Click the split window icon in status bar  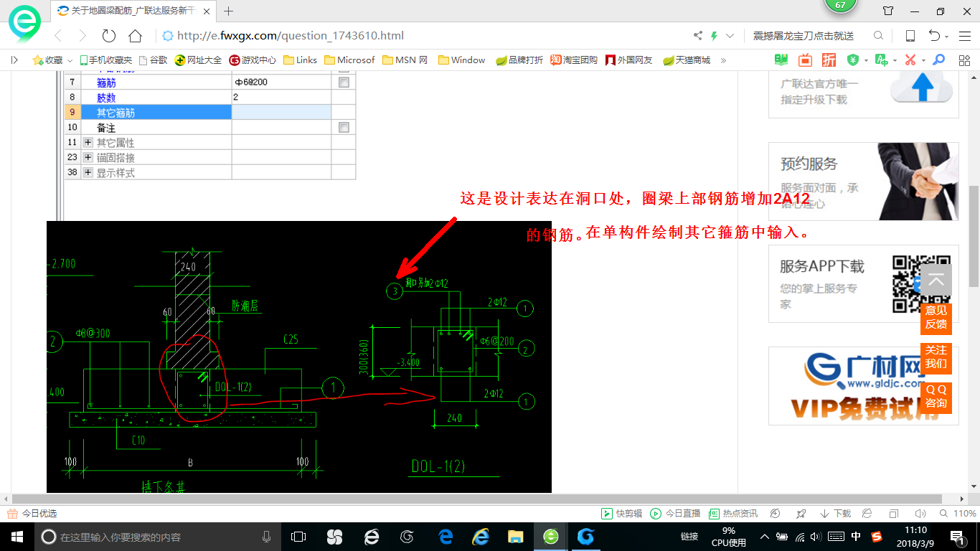[x=894, y=514]
